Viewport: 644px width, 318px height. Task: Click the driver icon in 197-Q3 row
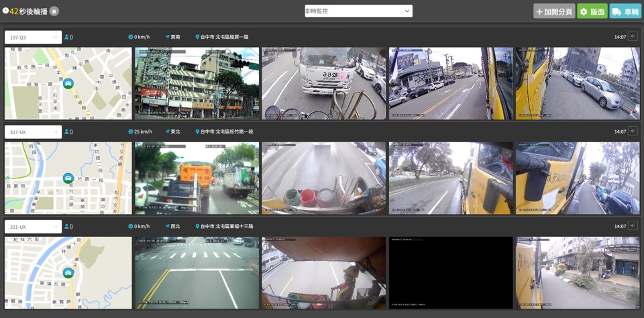pyautogui.click(x=67, y=38)
